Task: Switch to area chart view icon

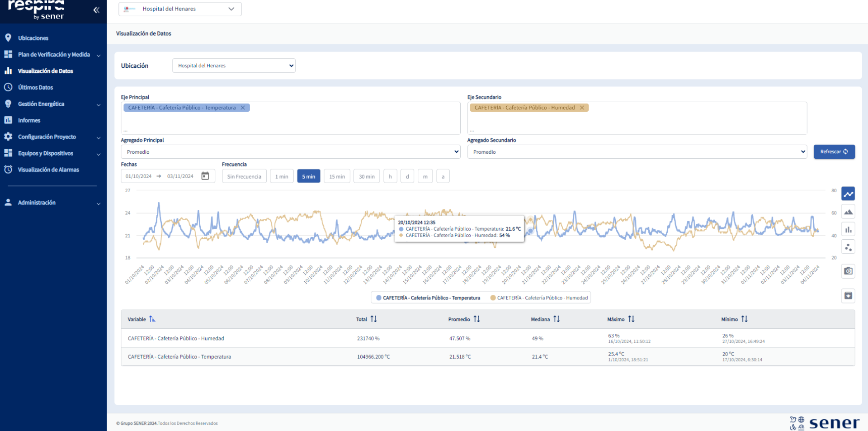Action: [848, 212]
